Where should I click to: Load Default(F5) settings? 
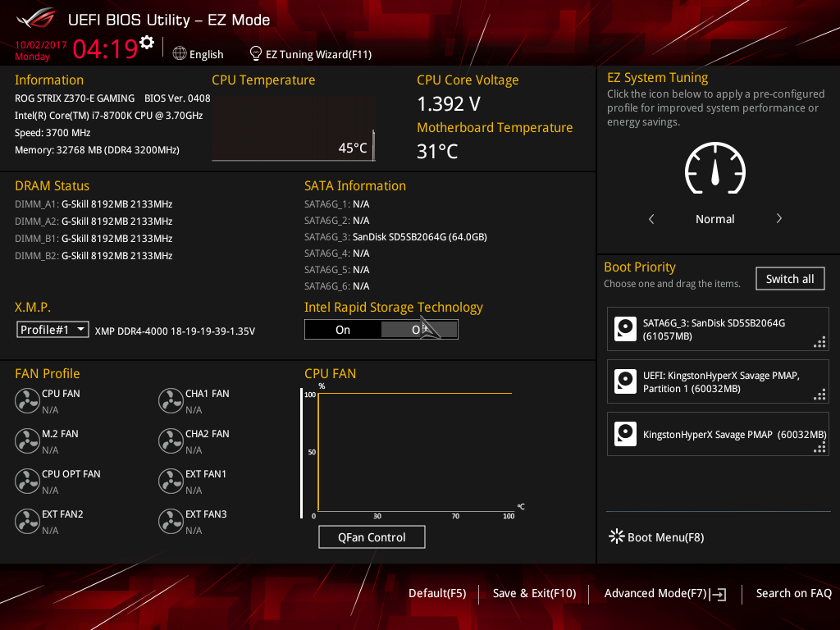(437, 593)
